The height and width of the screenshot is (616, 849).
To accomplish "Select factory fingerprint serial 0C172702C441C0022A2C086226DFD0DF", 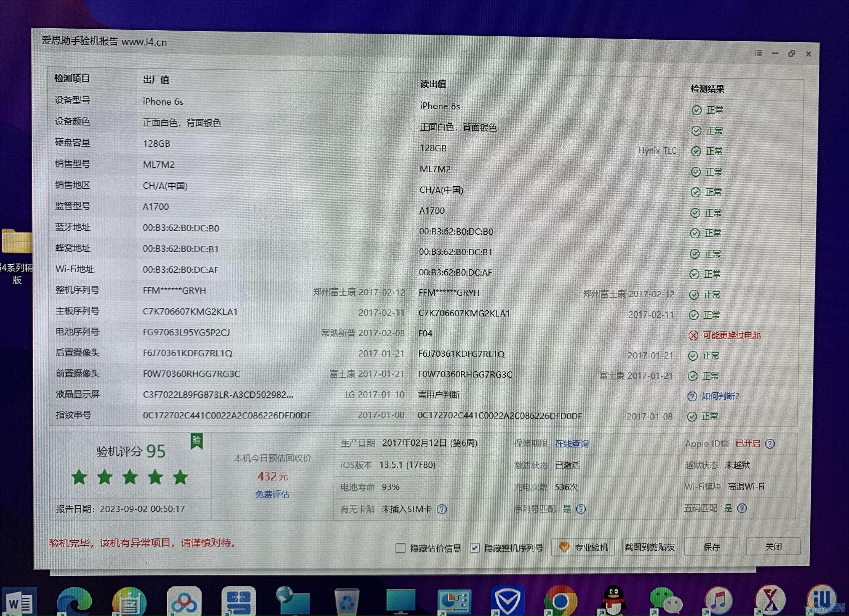I will click(x=227, y=415).
